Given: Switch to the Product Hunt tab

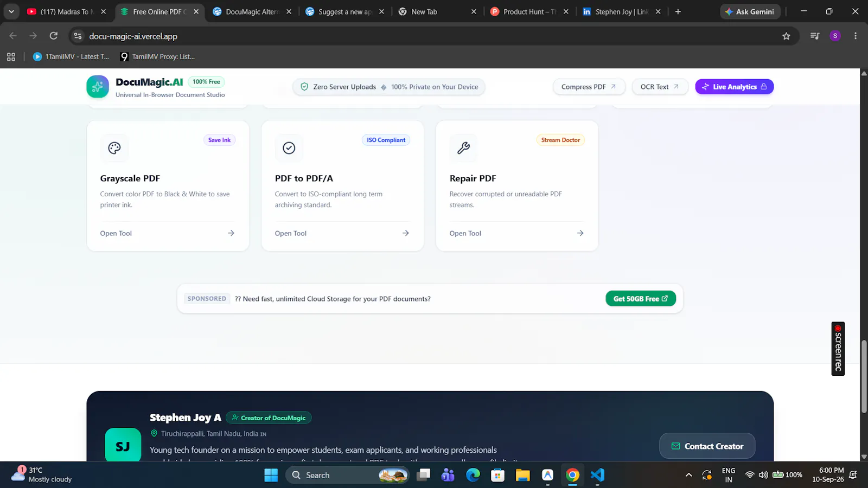Looking at the screenshot, I should [529, 11].
